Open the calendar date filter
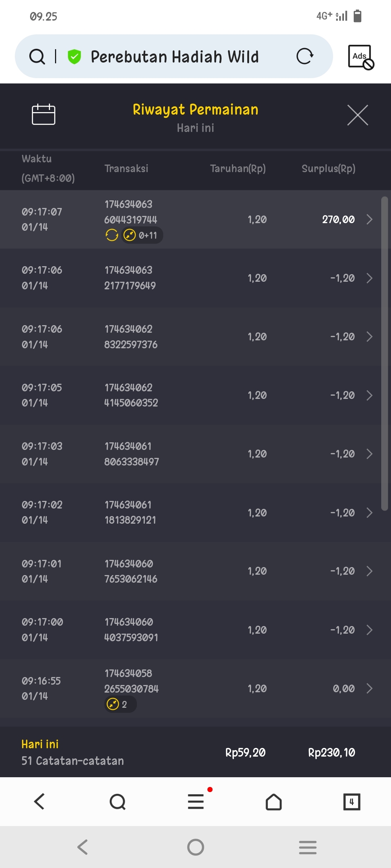This screenshot has height=868, width=391. pos(43,115)
